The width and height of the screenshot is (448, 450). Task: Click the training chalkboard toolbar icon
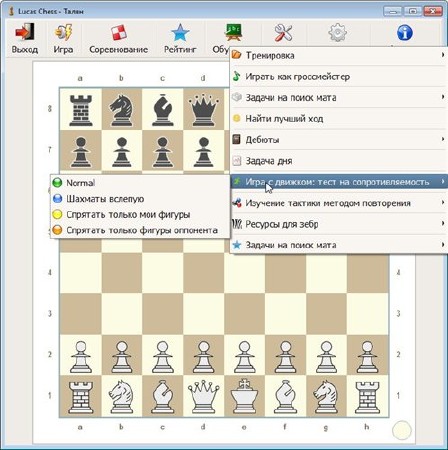233,32
